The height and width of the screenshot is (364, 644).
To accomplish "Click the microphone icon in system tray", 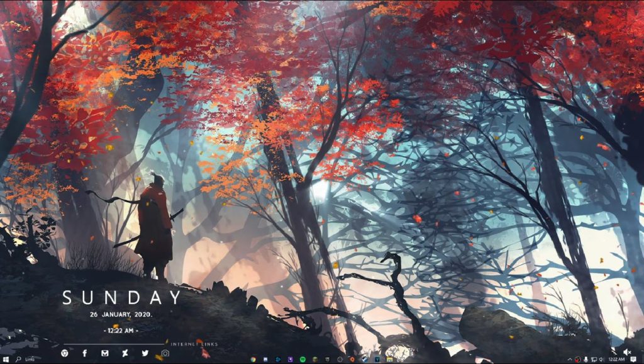I will [x=586, y=359].
